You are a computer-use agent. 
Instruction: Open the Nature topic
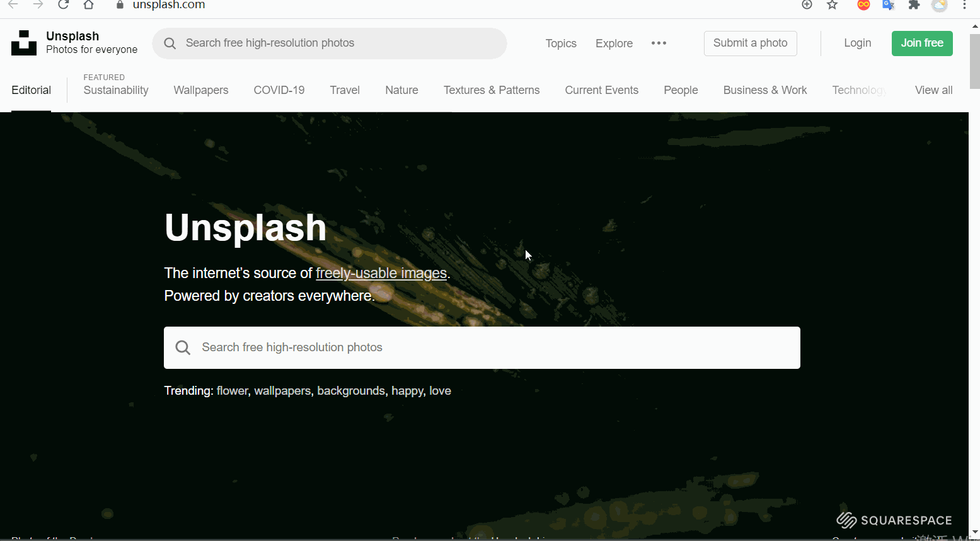click(401, 90)
